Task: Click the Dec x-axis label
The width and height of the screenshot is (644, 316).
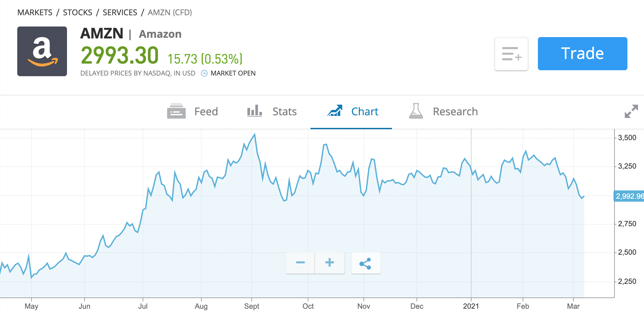Action: 417,306
